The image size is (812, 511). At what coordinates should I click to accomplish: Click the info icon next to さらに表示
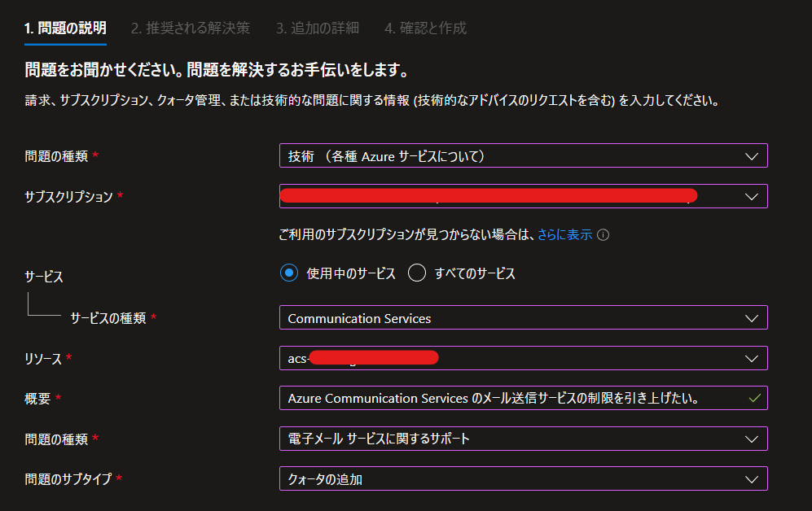point(603,235)
